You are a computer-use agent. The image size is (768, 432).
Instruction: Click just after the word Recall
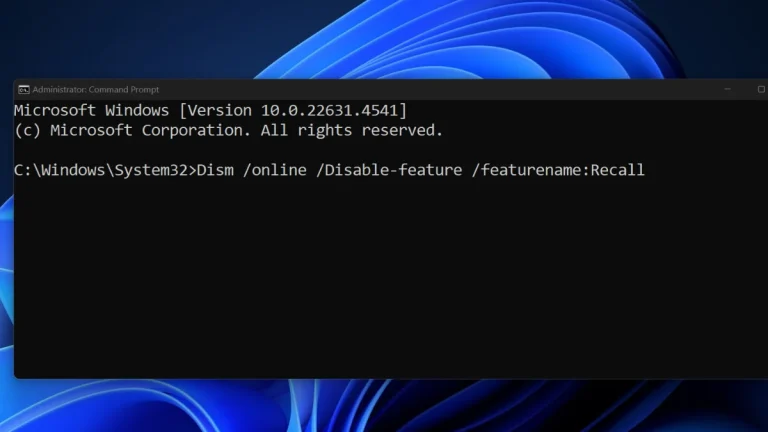click(x=649, y=170)
